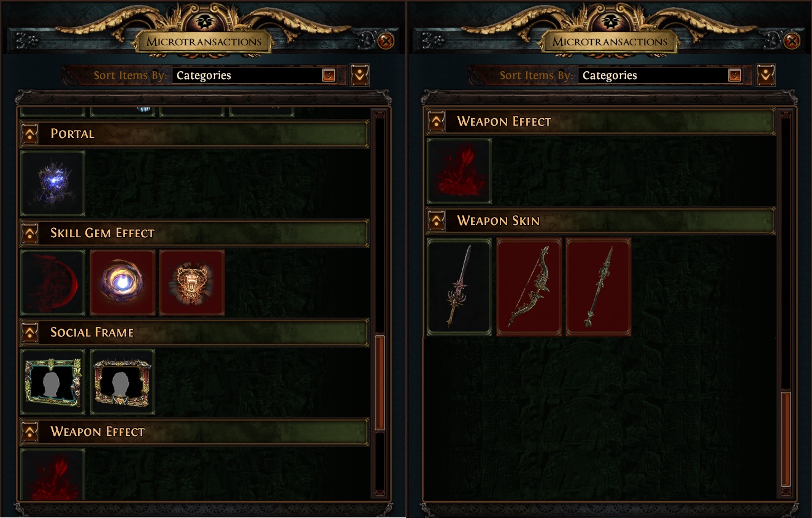
Task: Open left Sort Items By dropdown
Action: click(x=255, y=75)
